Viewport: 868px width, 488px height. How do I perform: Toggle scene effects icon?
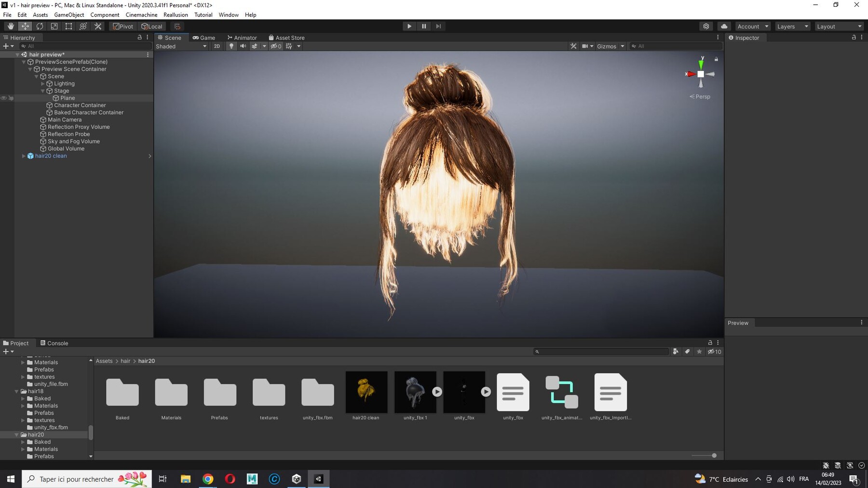pos(255,46)
